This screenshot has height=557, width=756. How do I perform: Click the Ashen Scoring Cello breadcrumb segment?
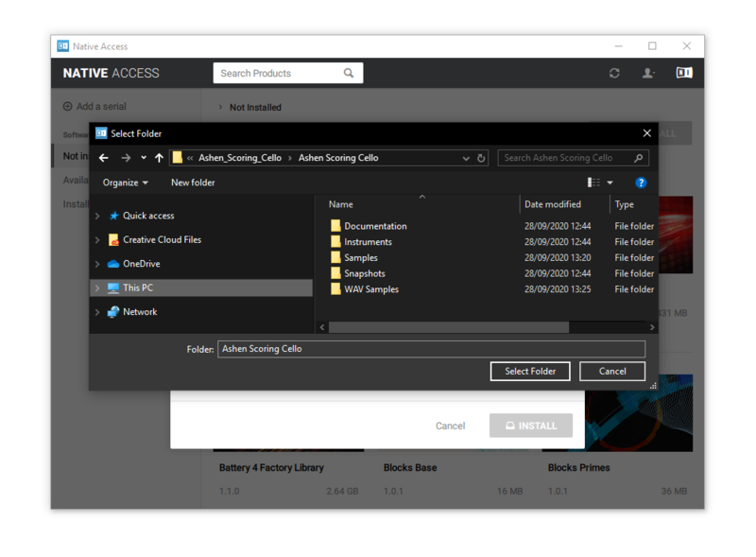(338, 158)
